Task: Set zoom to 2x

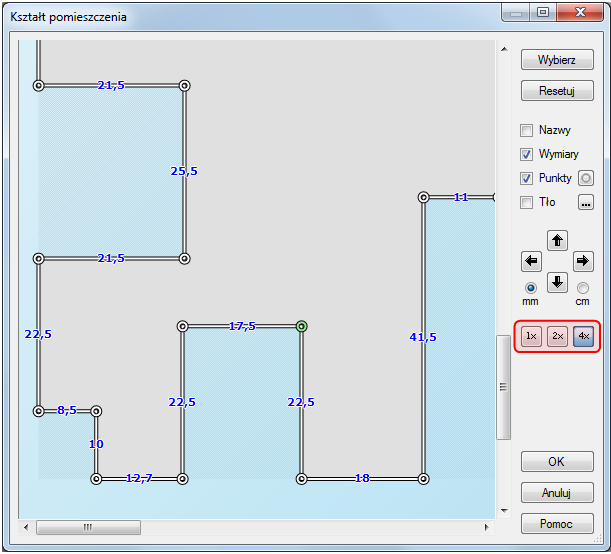Action: [558, 337]
